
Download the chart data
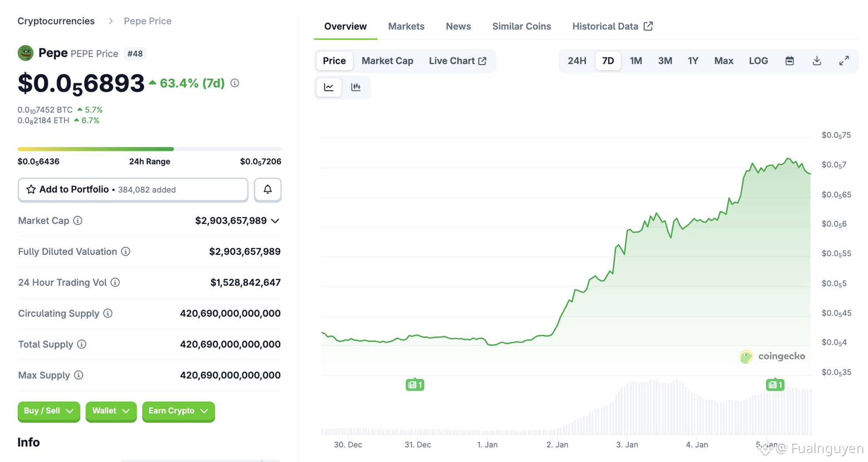[817, 61]
